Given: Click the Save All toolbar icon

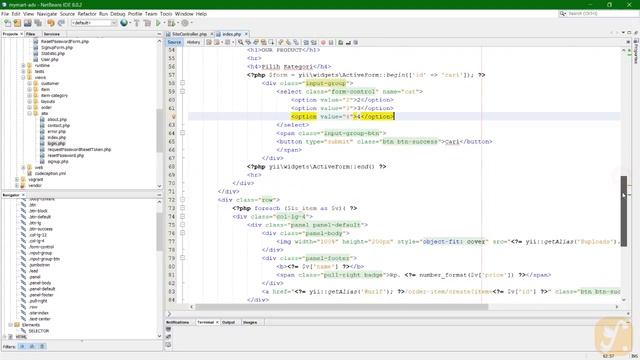Looking at the screenshot, I should click(x=38, y=23).
